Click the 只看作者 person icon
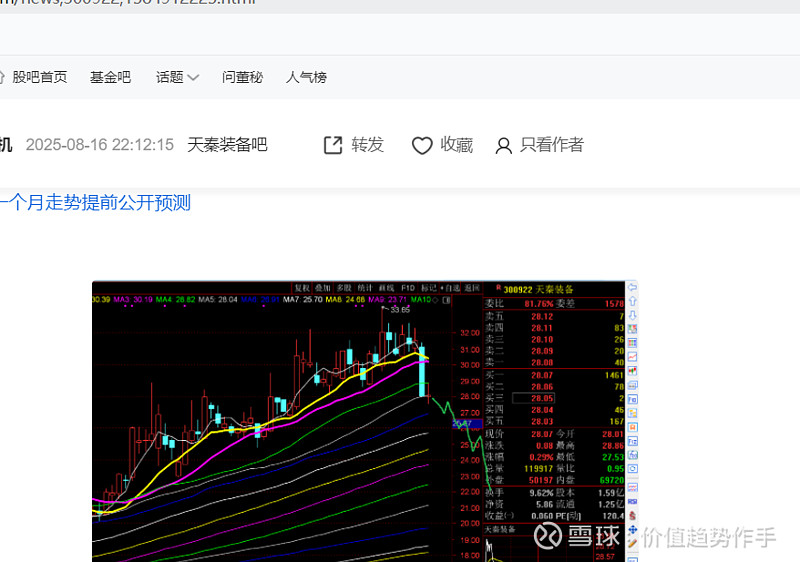 coord(503,146)
